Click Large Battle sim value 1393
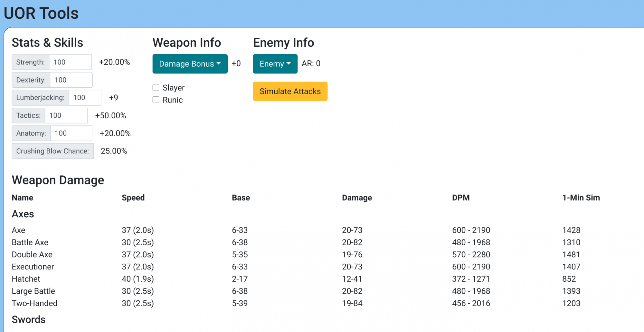Viewport: 644px width, 332px height. point(571,291)
